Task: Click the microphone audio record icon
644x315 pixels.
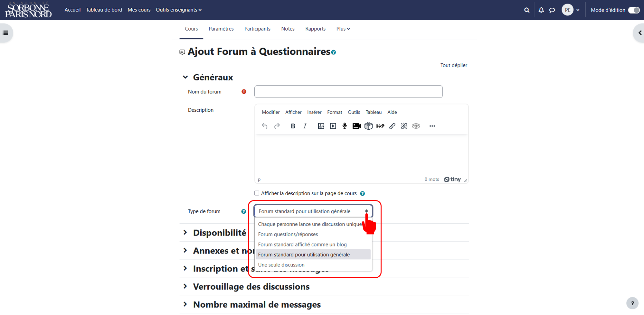Action: point(345,126)
